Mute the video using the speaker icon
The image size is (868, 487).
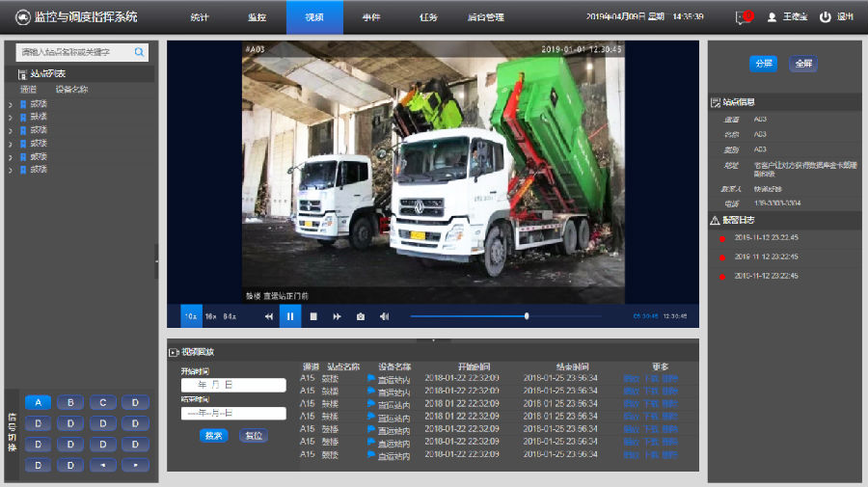tap(384, 316)
